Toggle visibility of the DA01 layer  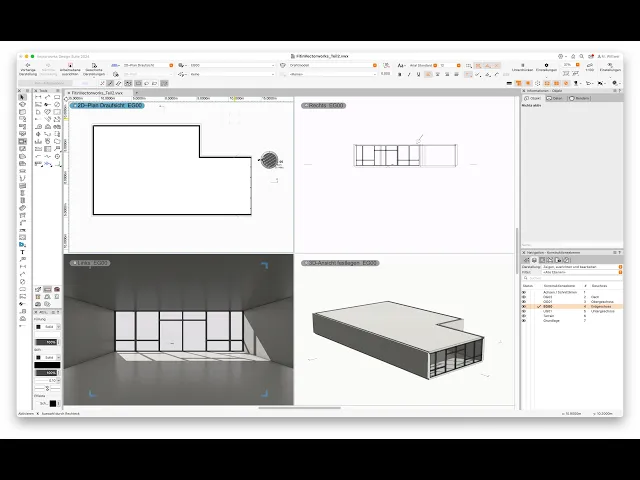coord(524,297)
